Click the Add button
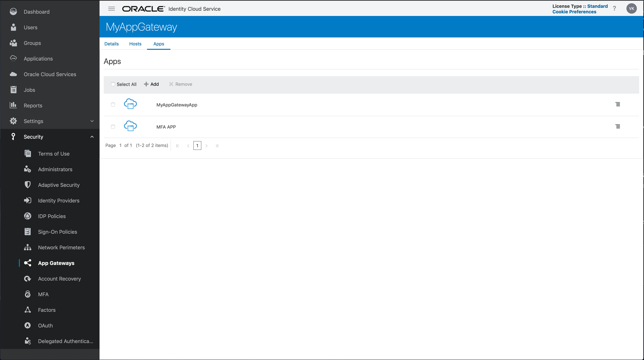Image resolution: width=644 pixels, height=360 pixels. point(151,84)
